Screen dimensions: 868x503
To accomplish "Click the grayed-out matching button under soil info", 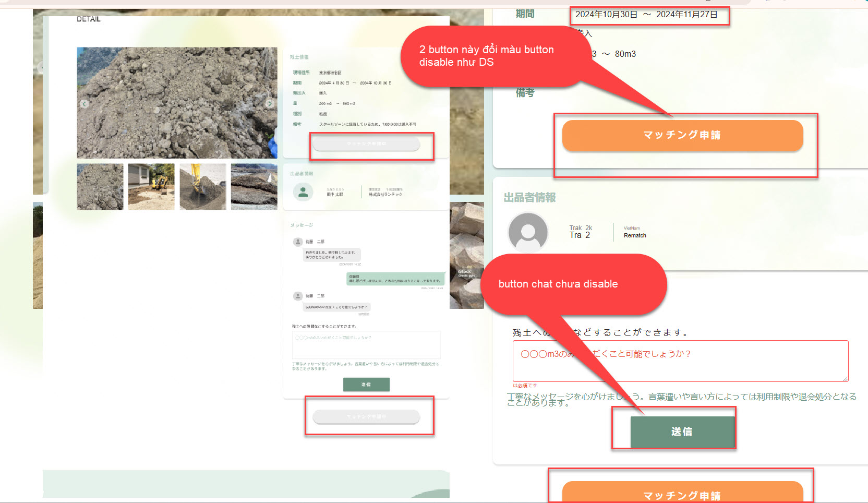I will point(366,143).
